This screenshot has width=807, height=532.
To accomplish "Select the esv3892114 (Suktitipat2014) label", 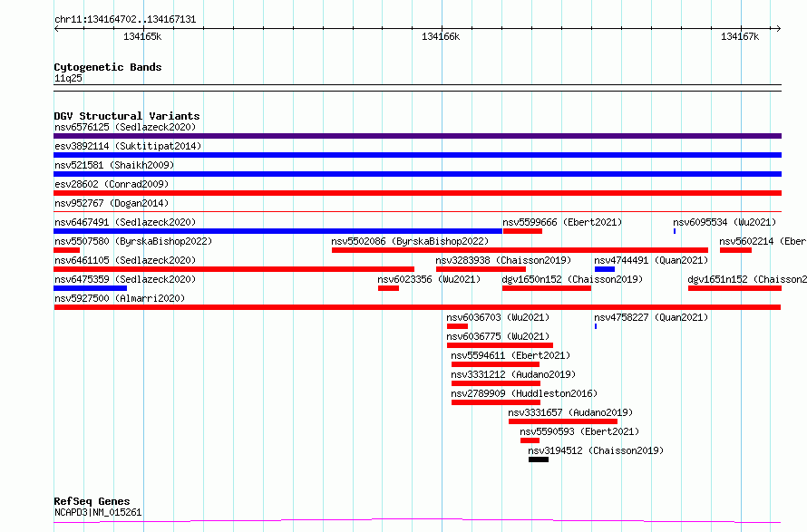I will pyautogui.click(x=128, y=146).
